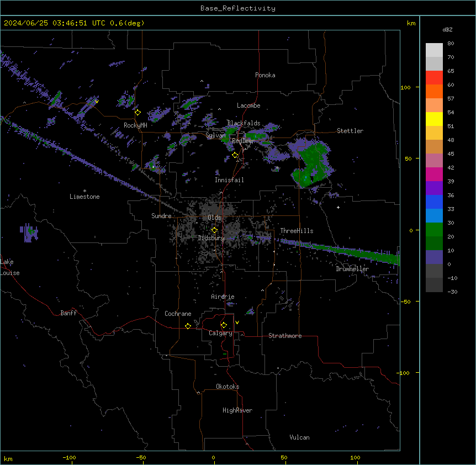Click the yellow diamond marker above Calgary
The height and width of the screenshot is (465, 476).
coord(224,325)
